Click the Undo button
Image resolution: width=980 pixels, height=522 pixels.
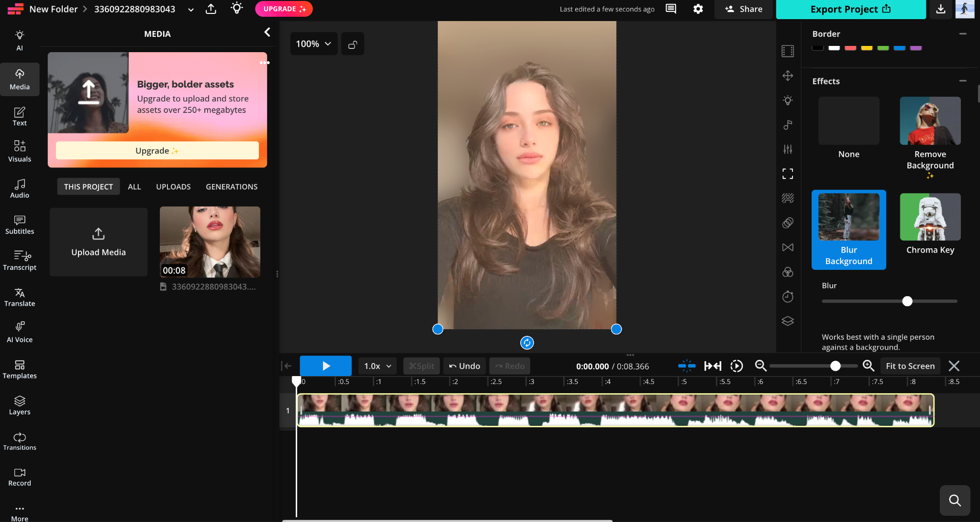pyautogui.click(x=465, y=366)
